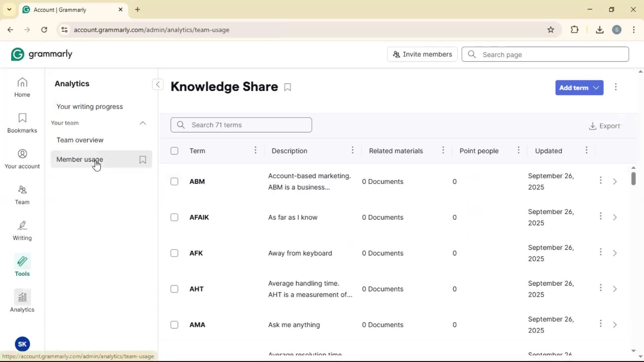Click the Analytics bar chart icon

(x=22, y=297)
